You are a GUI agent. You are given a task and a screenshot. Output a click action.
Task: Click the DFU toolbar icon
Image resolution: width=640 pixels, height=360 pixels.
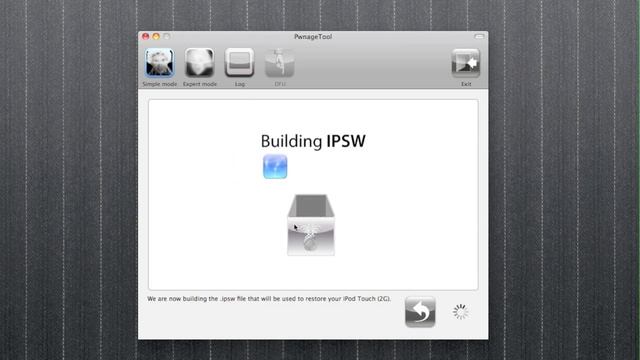[x=280, y=63]
